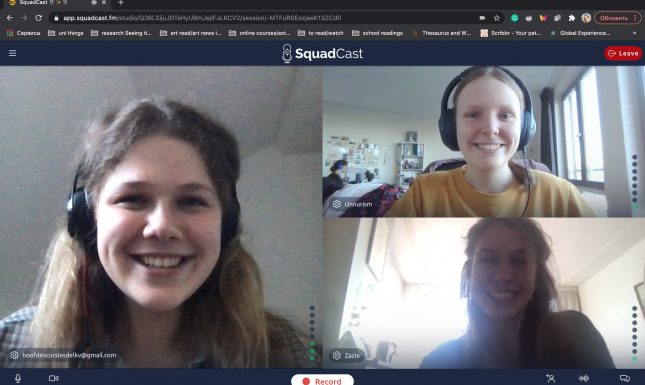Reload the page
This screenshot has width=645, height=385.
(38, 18)
